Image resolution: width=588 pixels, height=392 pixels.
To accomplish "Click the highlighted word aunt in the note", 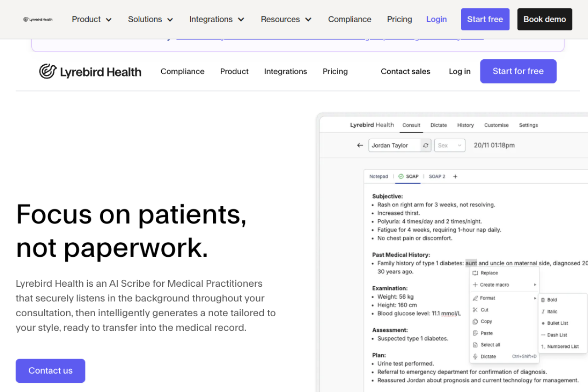I will pyautogui.click(x=471, y=263).
